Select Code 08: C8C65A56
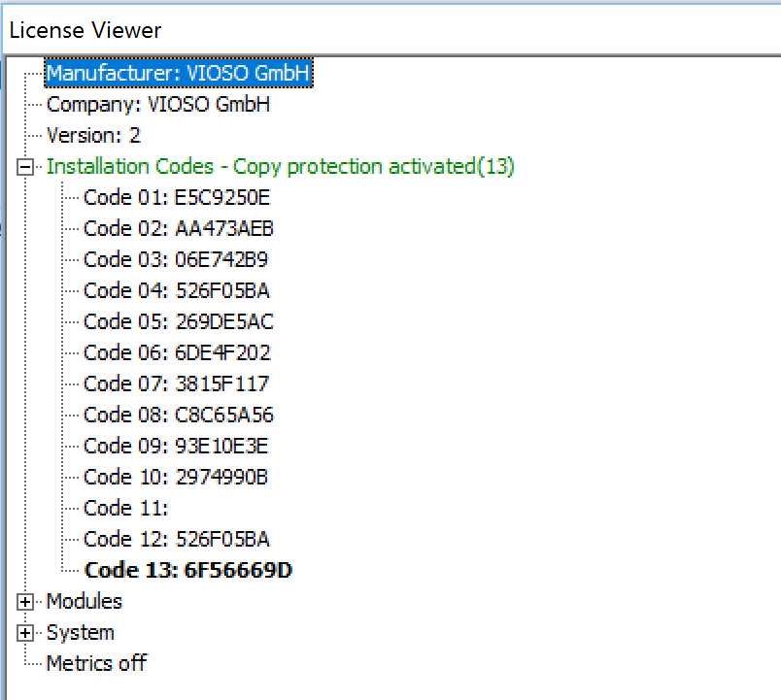The image size is (781, 700). pos(179,415)
